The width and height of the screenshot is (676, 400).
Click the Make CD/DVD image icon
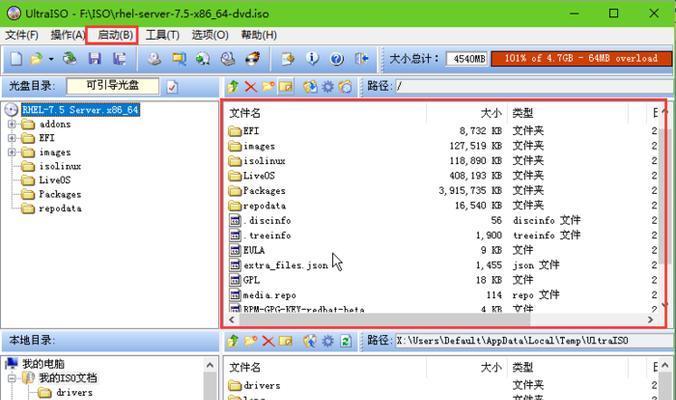pos(154,59)
